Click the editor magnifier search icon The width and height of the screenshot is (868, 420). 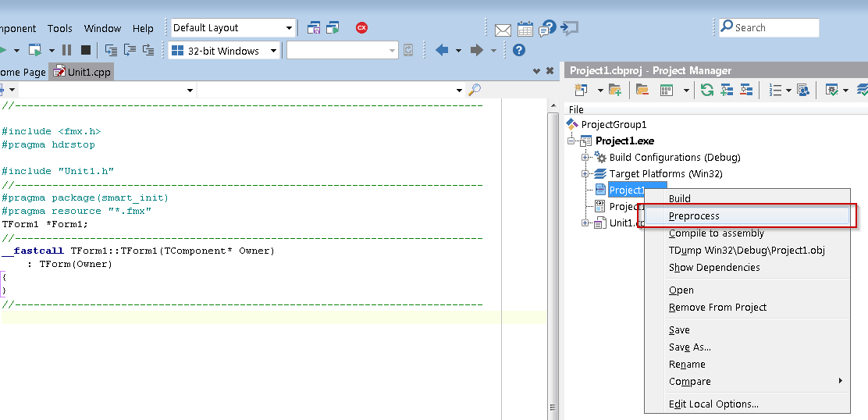pos(475,90)
